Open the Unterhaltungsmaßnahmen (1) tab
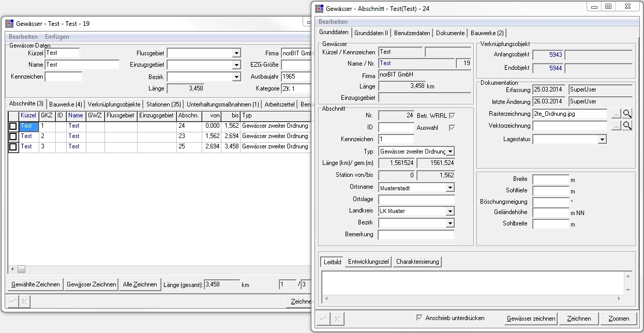Image resolution: width=644 pixels, height=333 pixels. [x=223, y=104]
